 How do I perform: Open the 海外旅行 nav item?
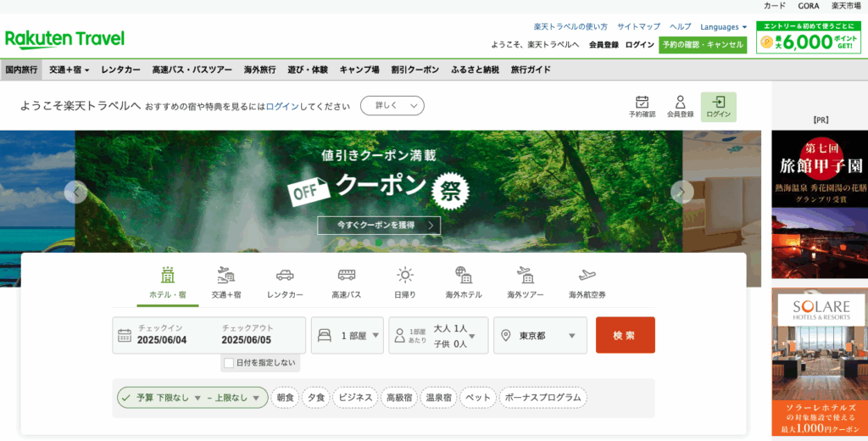pyautogui.click(x=259, y=70)
